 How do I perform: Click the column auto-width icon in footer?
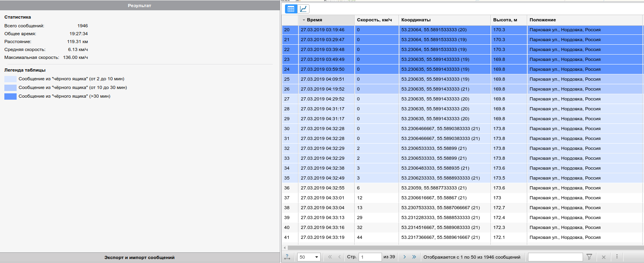click(287, 257)
